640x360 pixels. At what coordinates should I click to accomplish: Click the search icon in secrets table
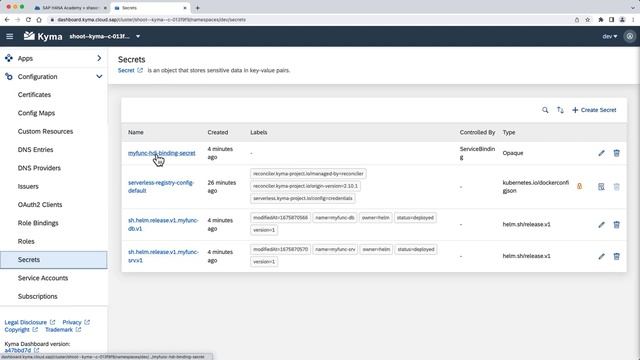coord(545,110)
